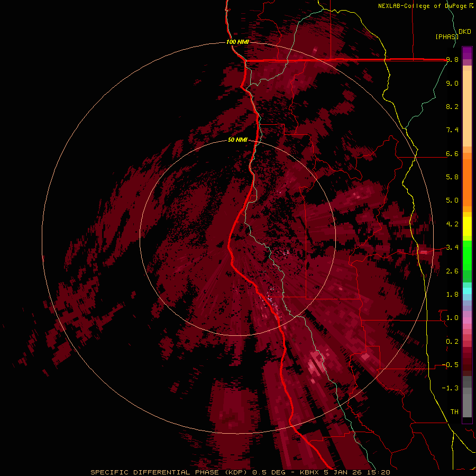
Task: Click the 8.2 scale value
Action: click(452, 106)
